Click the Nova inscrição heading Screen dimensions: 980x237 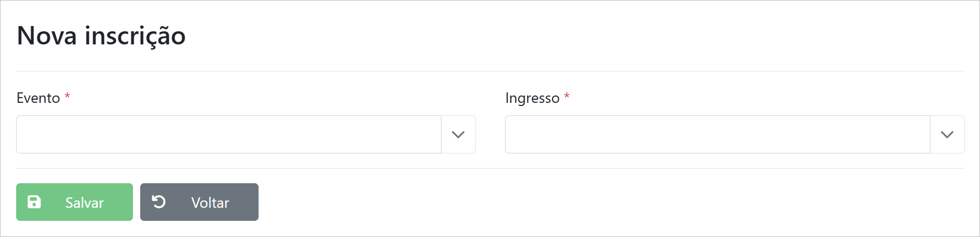point(101,36)
